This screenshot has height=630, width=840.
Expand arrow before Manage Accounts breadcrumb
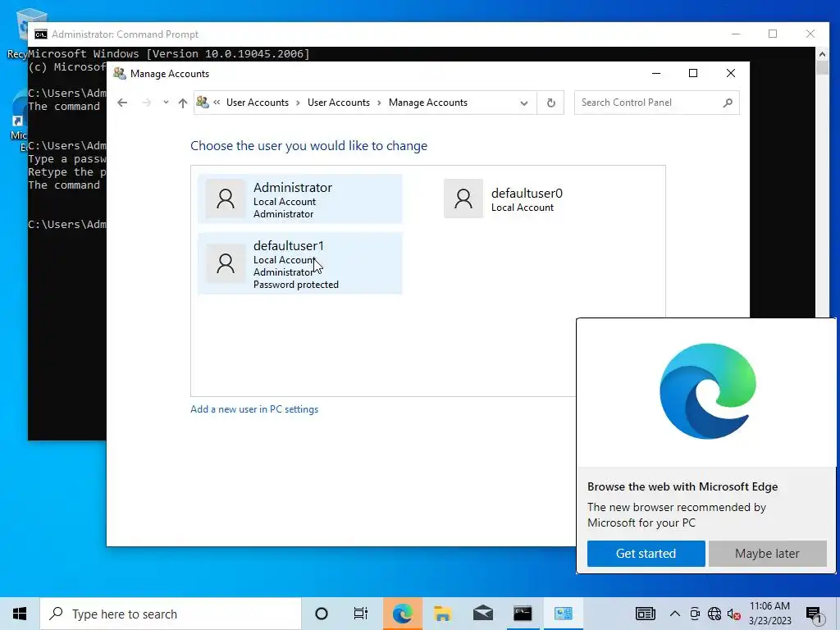(379, 103)
